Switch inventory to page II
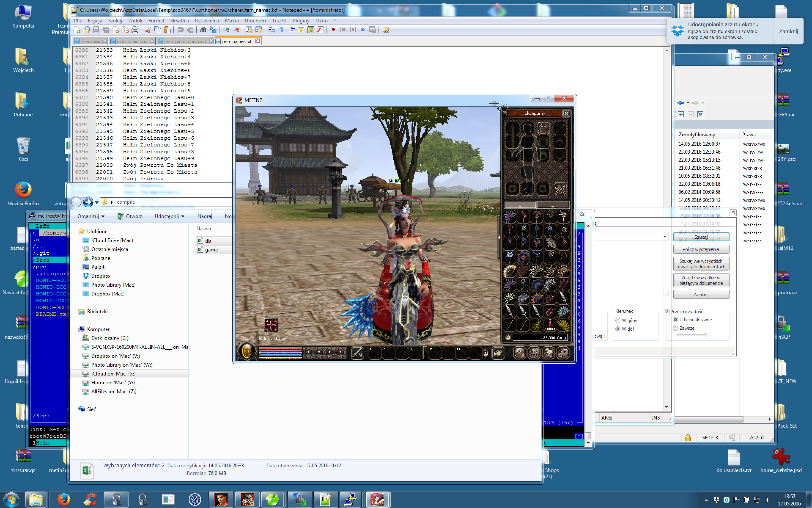This screenshot has width=812, height=508. tap(553, 205)
